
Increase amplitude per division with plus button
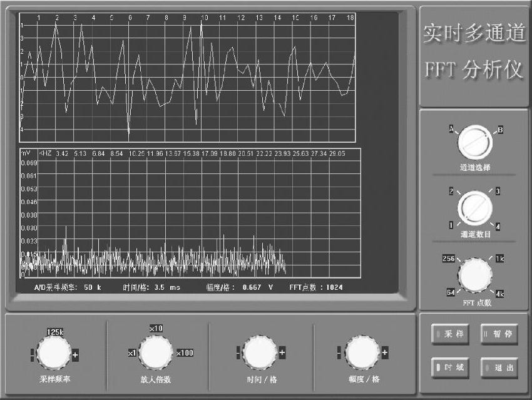point(384,354)
